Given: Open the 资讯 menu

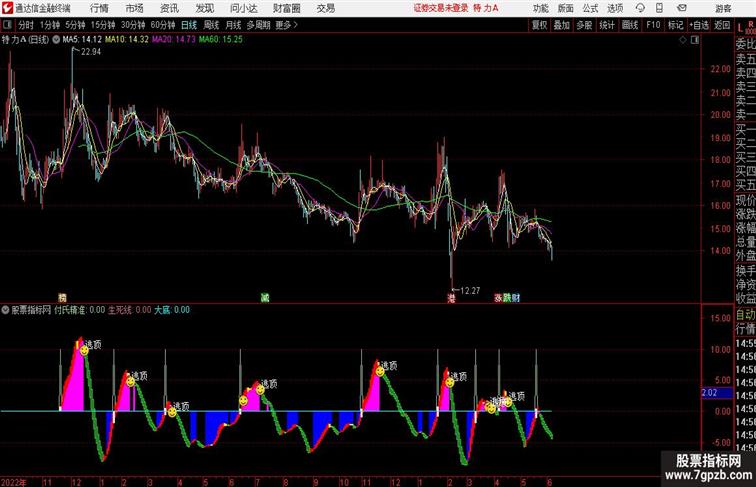Looking at the screenshot, I should [169, 8].
